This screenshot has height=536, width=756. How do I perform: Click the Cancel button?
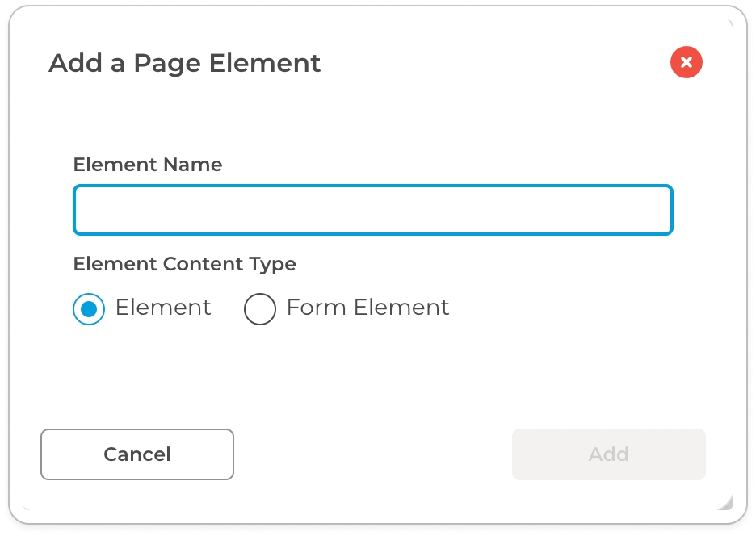tap(137, 454)
